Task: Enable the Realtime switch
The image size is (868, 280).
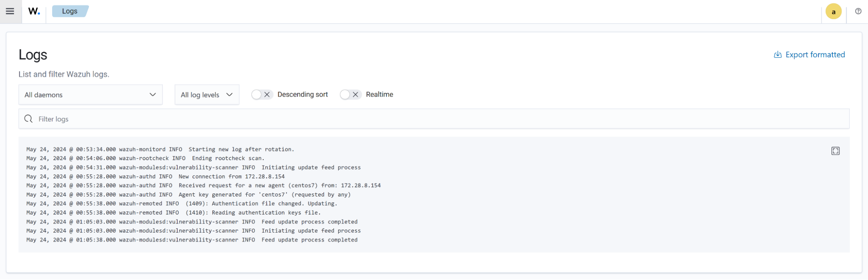Action: (350, 94)
